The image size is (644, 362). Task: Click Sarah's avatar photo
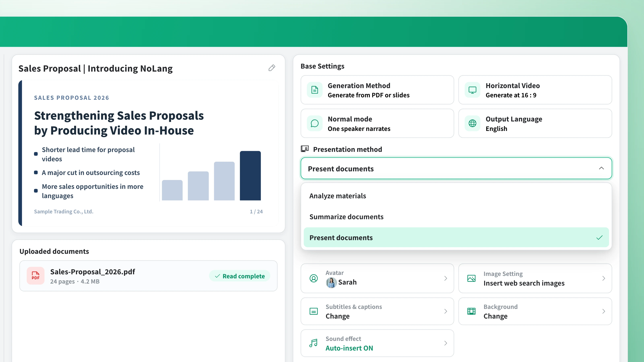point(331,283)
